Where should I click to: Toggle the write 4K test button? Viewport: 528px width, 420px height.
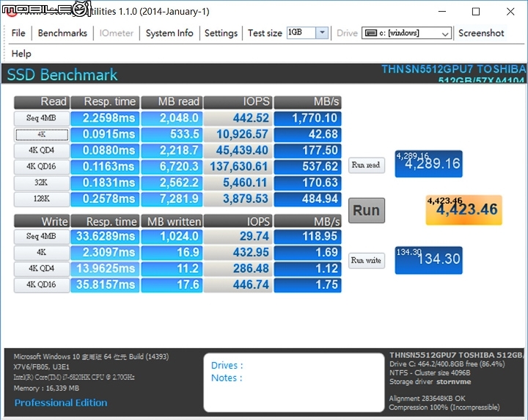click(42, 252)
